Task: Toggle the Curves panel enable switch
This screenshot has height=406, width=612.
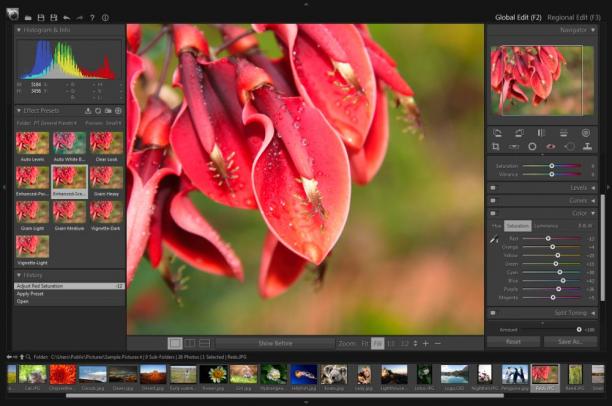Action: pos(493,201)
